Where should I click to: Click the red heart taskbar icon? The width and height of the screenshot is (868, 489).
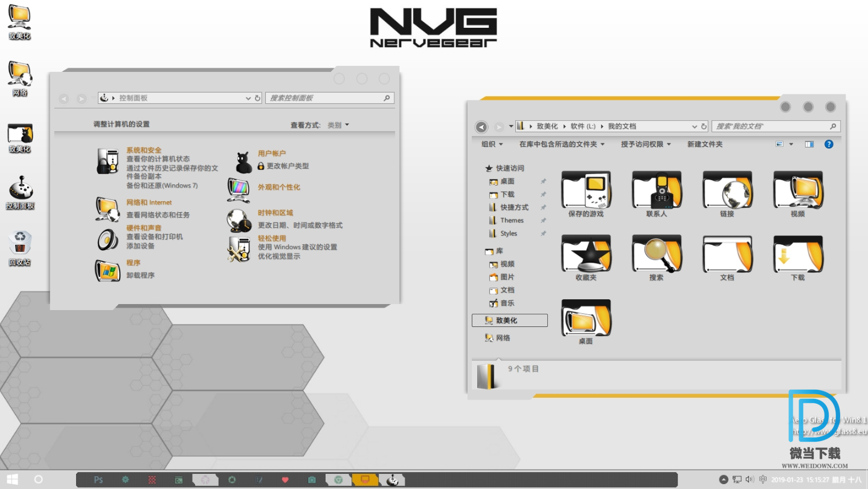tap(285, 480)
